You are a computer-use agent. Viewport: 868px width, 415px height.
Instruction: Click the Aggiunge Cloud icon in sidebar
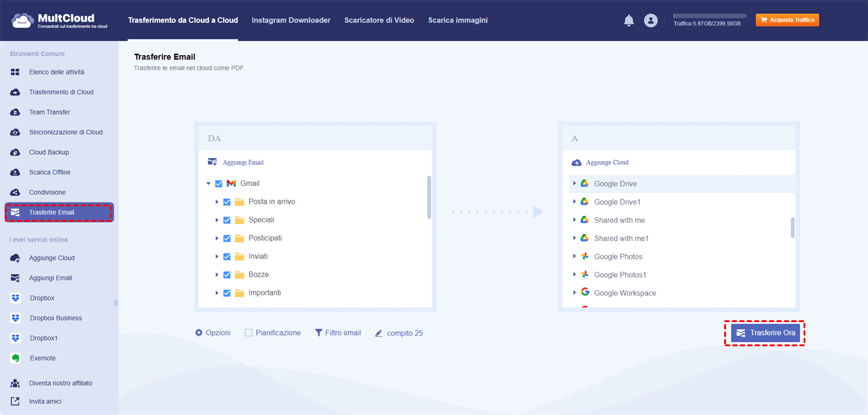[15, 258]
